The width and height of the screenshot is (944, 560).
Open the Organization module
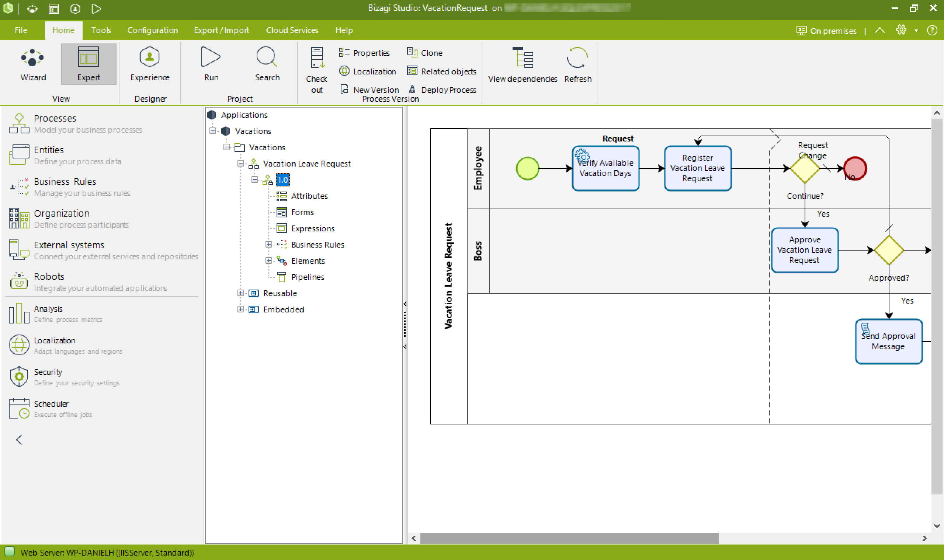[69, 219]
